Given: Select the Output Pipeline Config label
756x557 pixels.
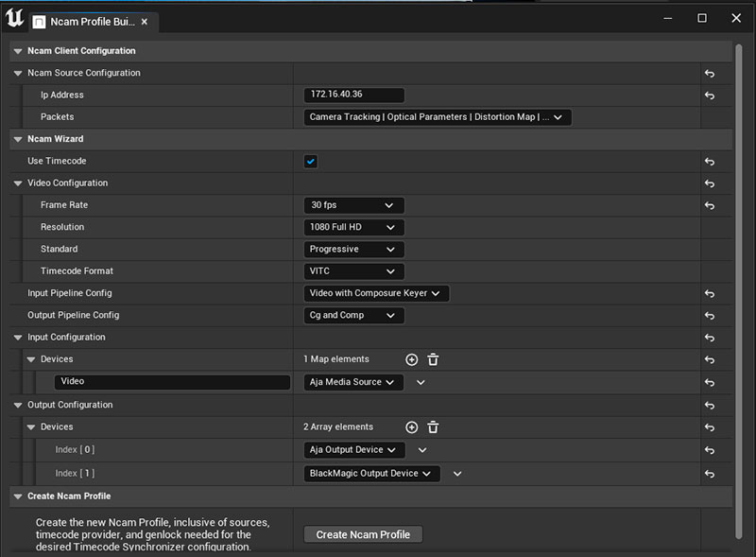Looking at the screenshot, I should (74, 315).
